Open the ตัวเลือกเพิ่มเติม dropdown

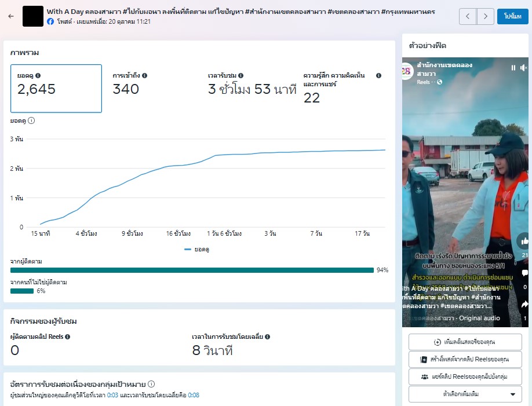click(x=464, y=394)
